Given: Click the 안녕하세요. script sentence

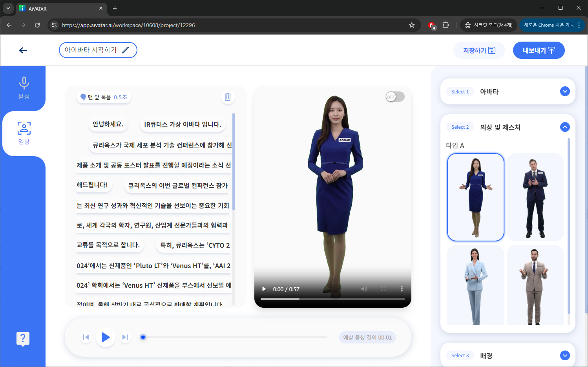Looking at the screenshot, I should 108,124.
